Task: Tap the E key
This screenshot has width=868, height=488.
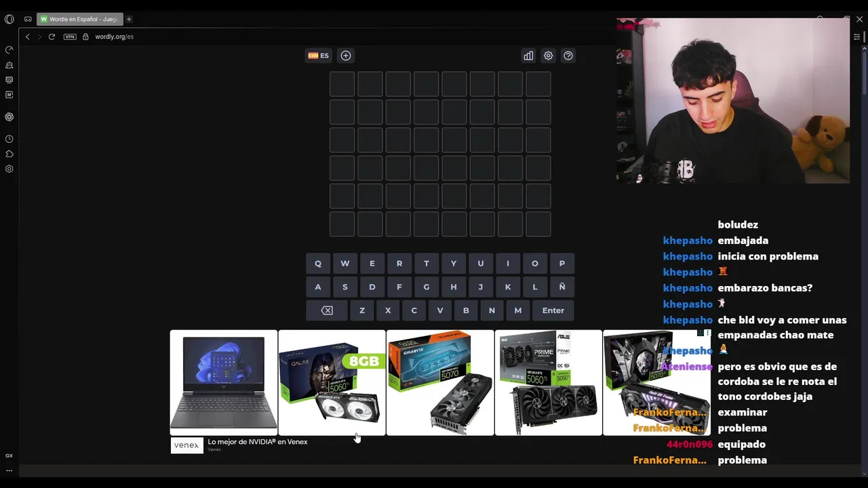Action: (x=372, y=264)
